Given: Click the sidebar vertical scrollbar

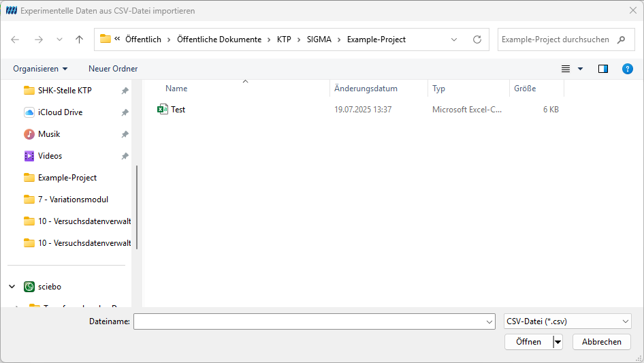Looking at the screenshot, I should (137, 207).
